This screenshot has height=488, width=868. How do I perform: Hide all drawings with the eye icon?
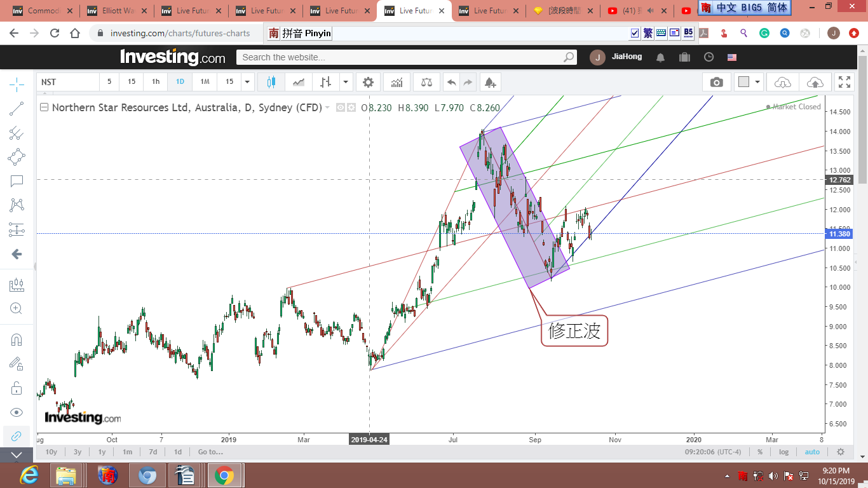[x=17, y=412]
